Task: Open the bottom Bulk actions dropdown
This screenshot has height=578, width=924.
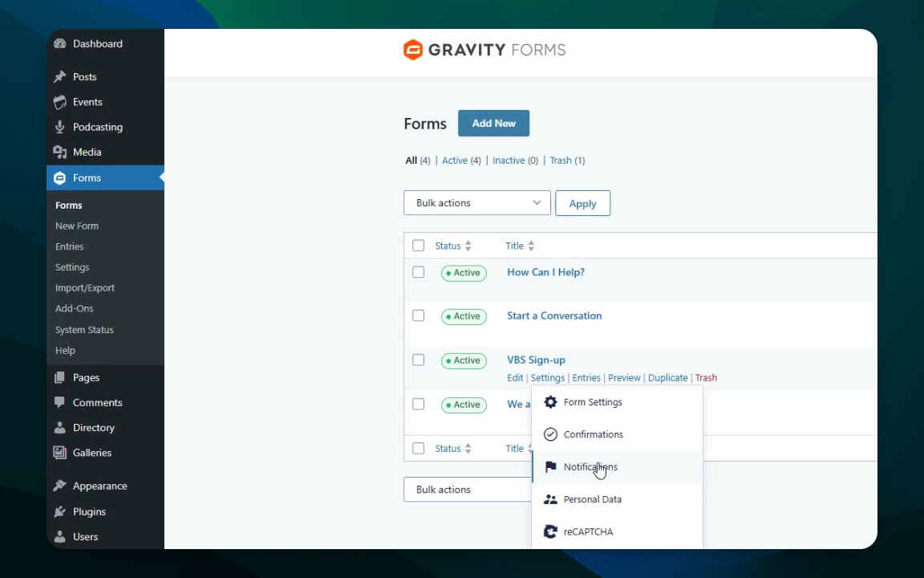Action: point(468,490)
